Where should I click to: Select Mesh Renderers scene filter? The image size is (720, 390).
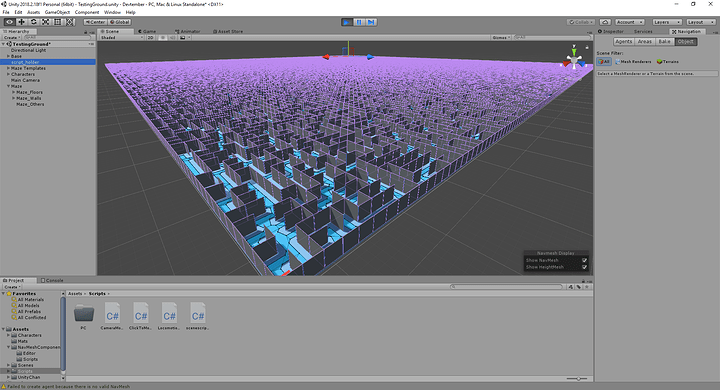pyautogui.click(x=633, y=62)
